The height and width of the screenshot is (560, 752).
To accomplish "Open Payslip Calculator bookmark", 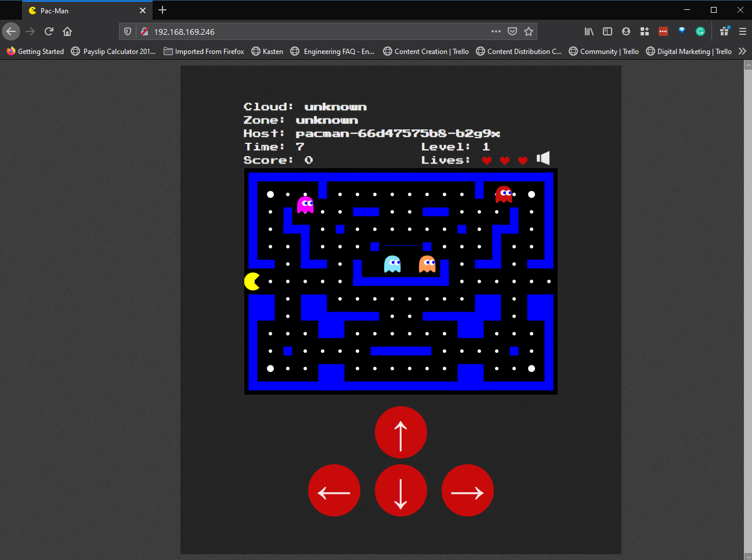I will coord(113,51).
